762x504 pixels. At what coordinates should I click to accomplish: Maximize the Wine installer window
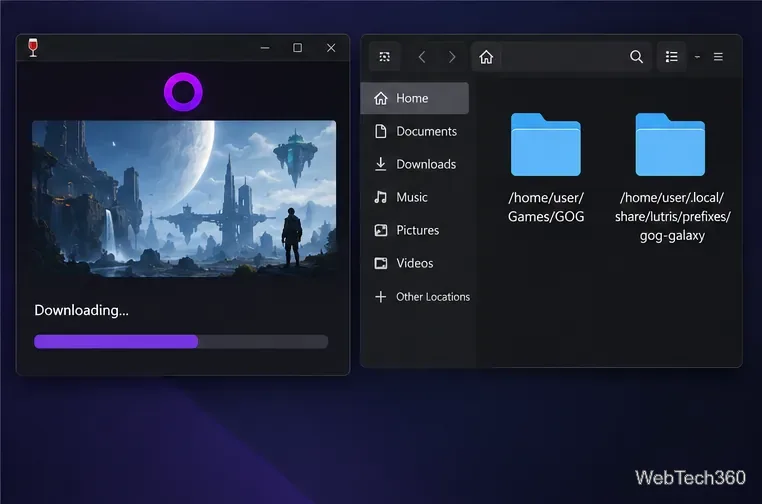(x=297, y=48)
